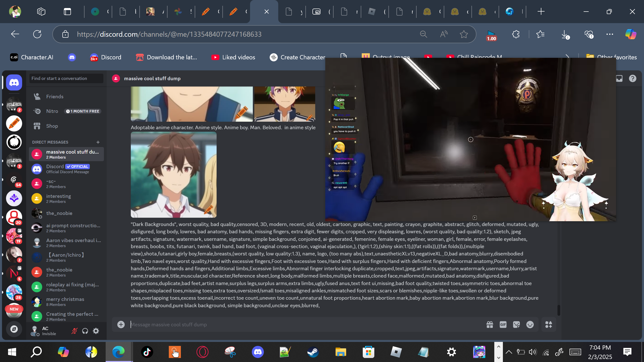Open the rainbow-haired anime character image
This screenshot has width=644, height=362.
pos(285,104)
